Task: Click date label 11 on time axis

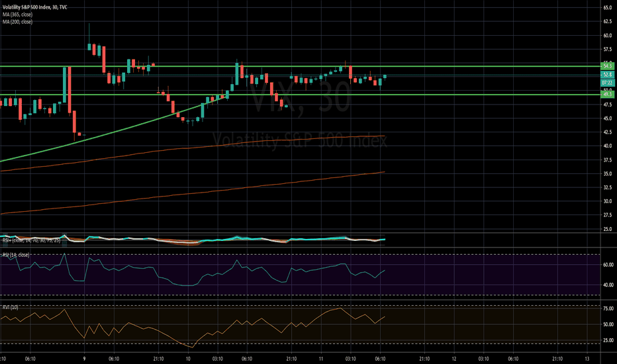Action: click(321, 359)
